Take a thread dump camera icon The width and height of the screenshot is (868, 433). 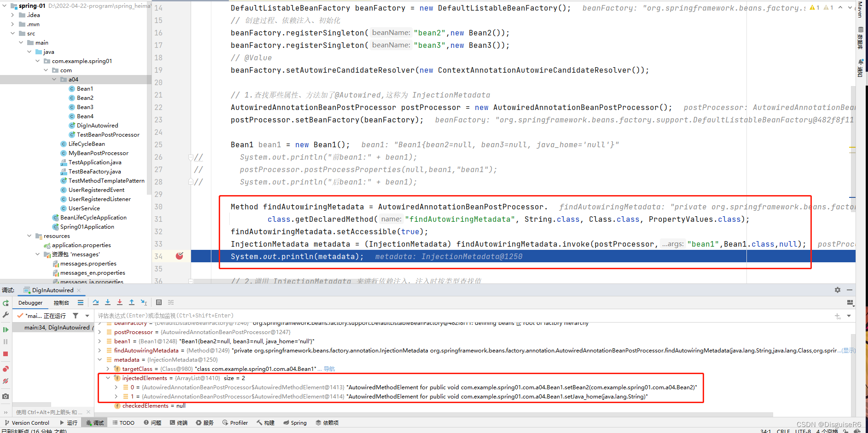tap(6, 396)
